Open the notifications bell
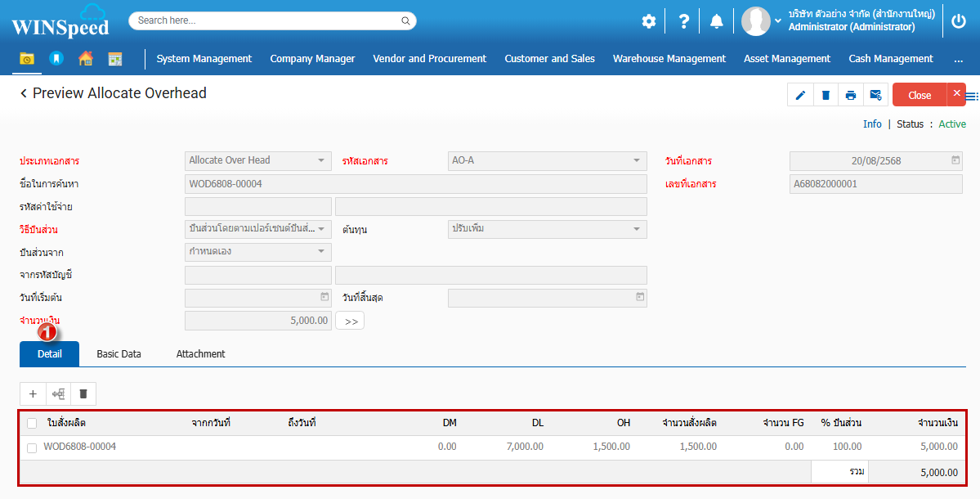 click(716, 21)
